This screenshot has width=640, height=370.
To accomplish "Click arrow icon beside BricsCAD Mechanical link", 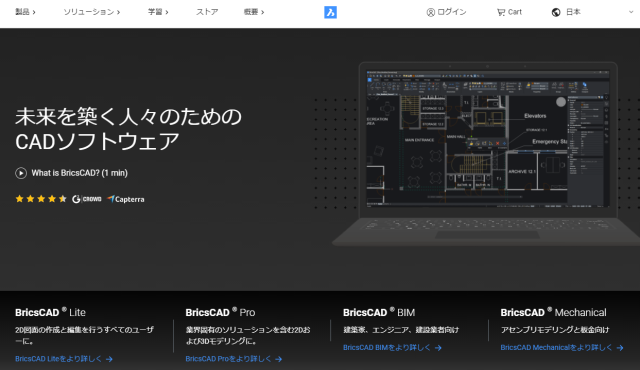I will (x=620, y=348).
